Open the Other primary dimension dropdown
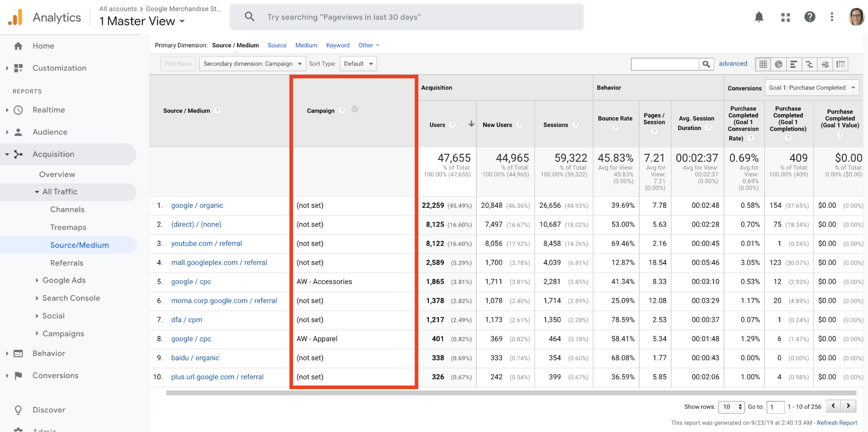Image resolution: width=868 pixels, height=432 pixels. 369,45
